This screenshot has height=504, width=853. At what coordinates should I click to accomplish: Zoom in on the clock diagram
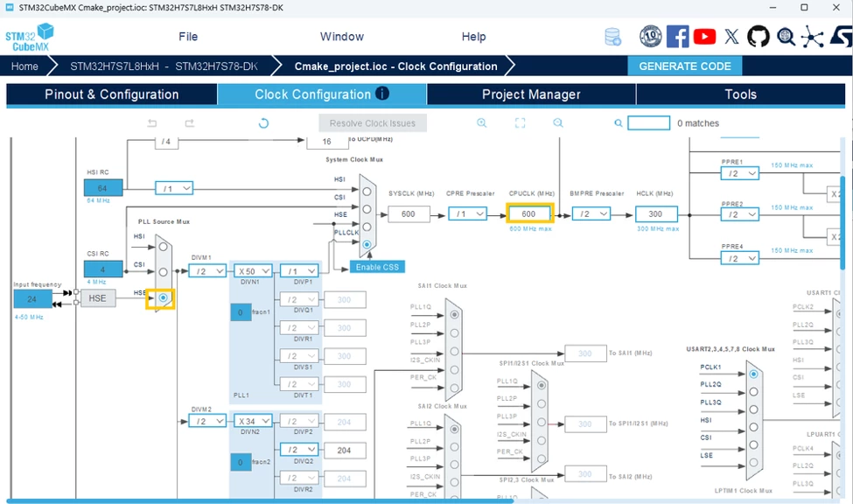481,123
